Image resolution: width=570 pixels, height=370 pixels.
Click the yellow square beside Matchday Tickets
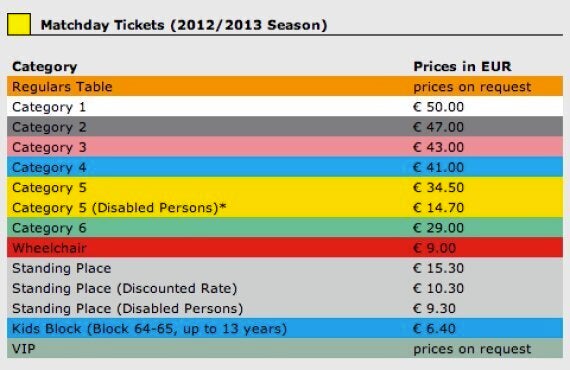[x=19, y=24]
